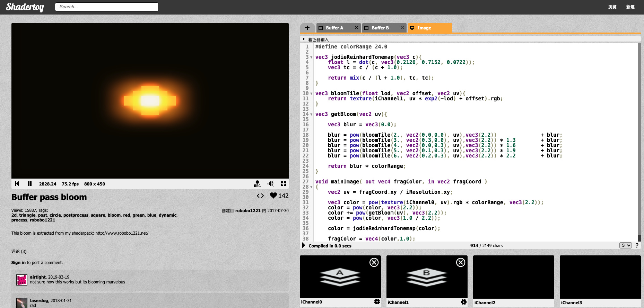Compile the shader with play arrow
The image size is (644, 308).
(304, 245)
